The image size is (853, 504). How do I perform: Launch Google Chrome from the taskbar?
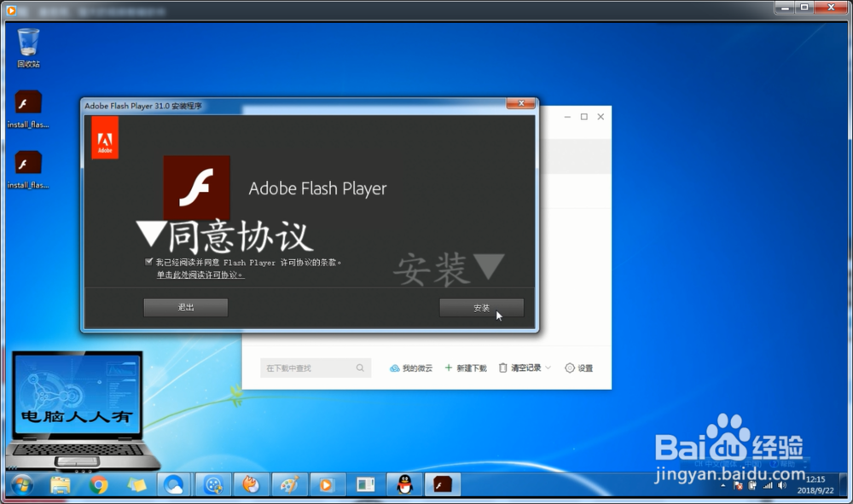pyautogui.click(x=98, y=484)
